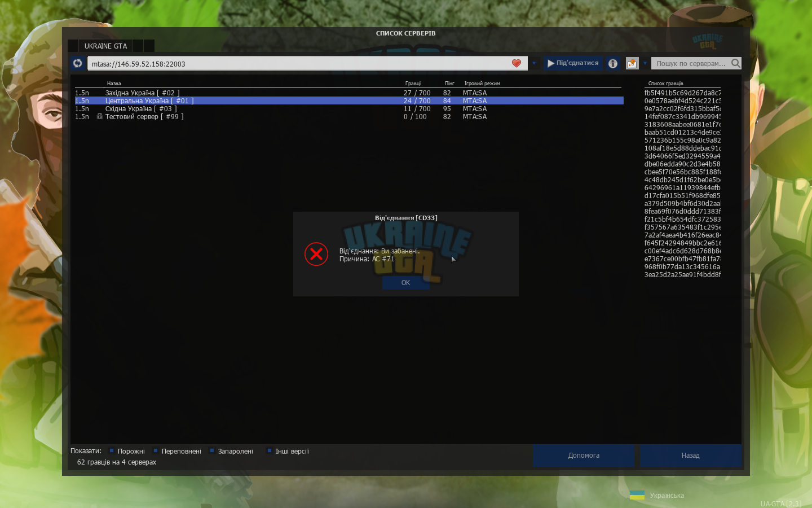Click the Причина: AC #71 message text
Screen dimensions: 812x508
pos(367,259)
